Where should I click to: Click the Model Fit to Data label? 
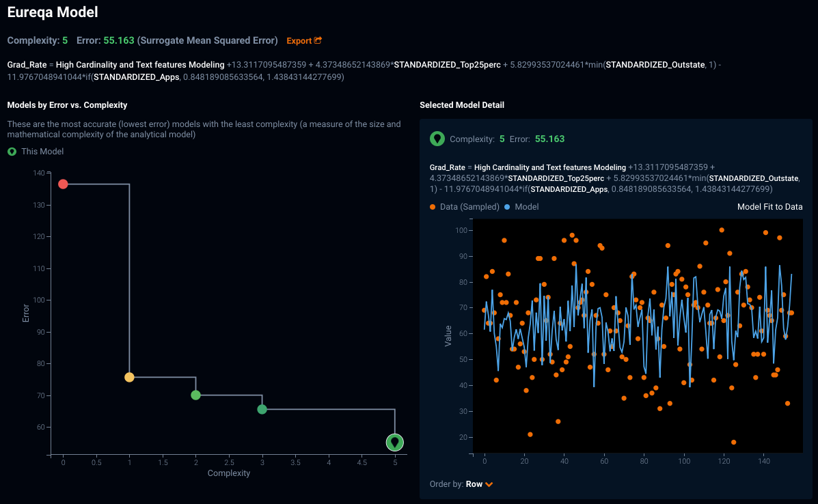(769, 207)
